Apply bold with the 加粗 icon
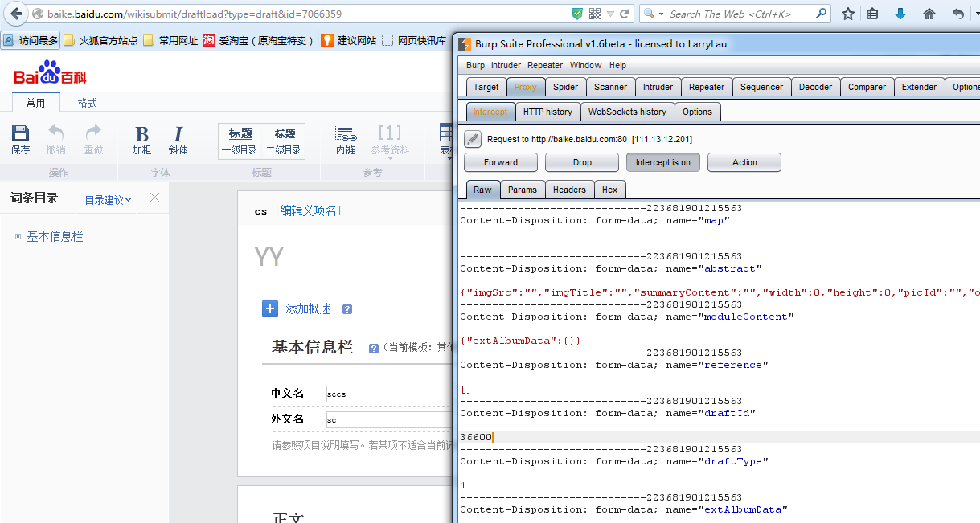The height and width of the screenshot is (523, 980). coord(141,140)
